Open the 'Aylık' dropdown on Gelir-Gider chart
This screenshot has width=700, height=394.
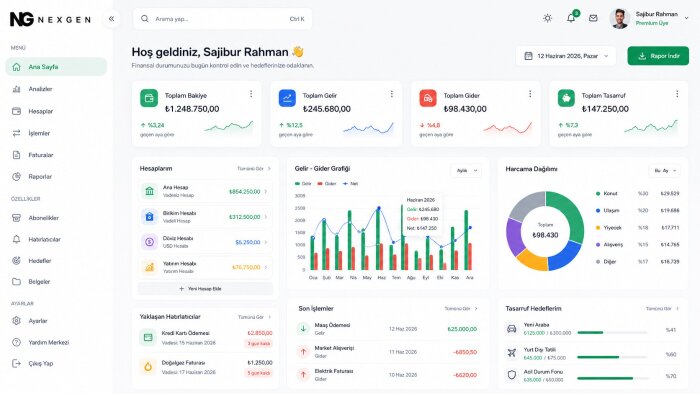click(x=466, y=170)
